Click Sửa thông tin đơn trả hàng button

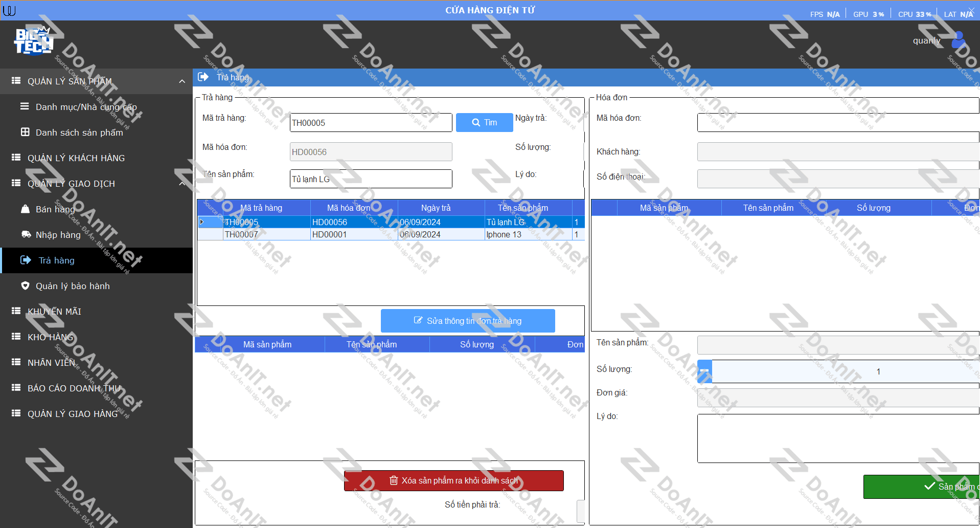[x=467, y=321]
